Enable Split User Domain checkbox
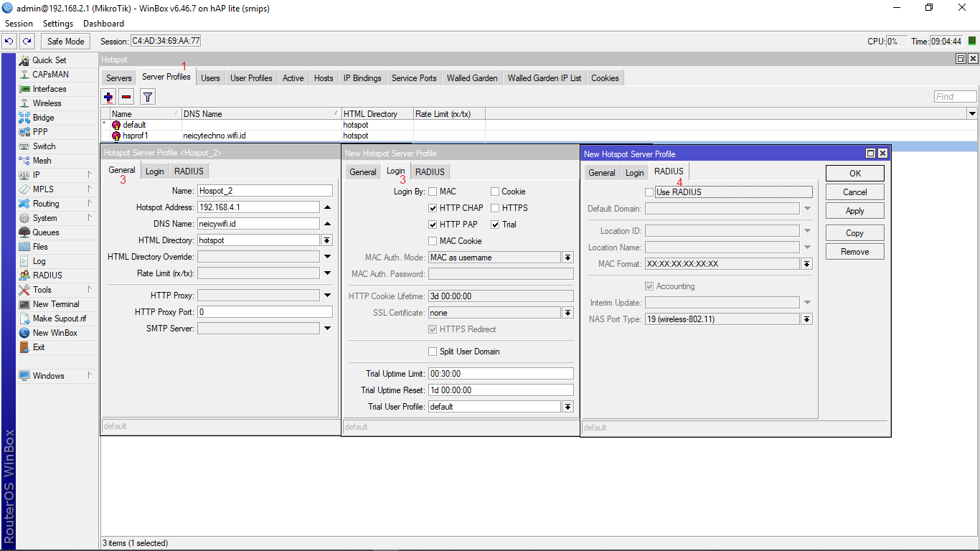Image resolution: width=980 pixels, height=551 pixels. tap(433, 352)
